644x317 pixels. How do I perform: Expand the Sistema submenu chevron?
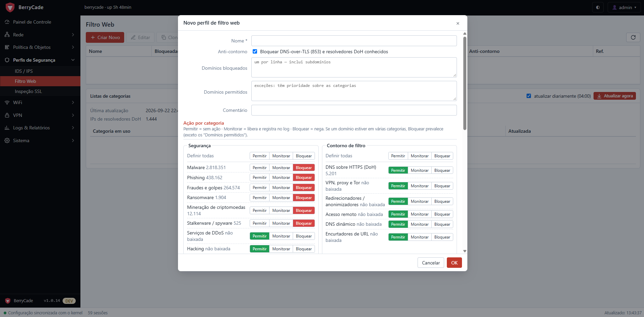point(73,140)
